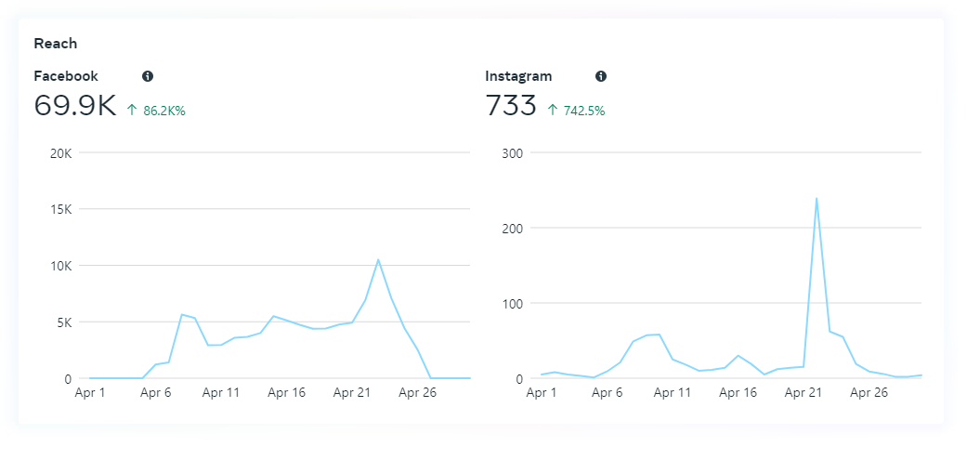Click the Facebook reach info icon
This screenshot has width=980, height=460.
tap(148, 76)
